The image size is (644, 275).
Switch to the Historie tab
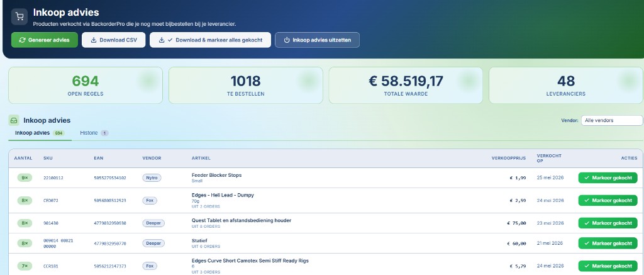pyautogui.click(x=94, y=133)
